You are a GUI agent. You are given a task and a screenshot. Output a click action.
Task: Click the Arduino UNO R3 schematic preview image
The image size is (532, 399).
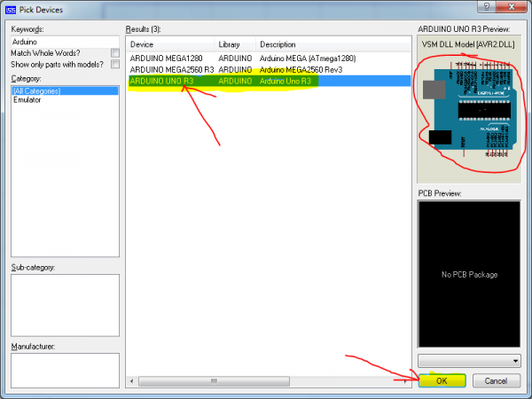coord(470,110)
